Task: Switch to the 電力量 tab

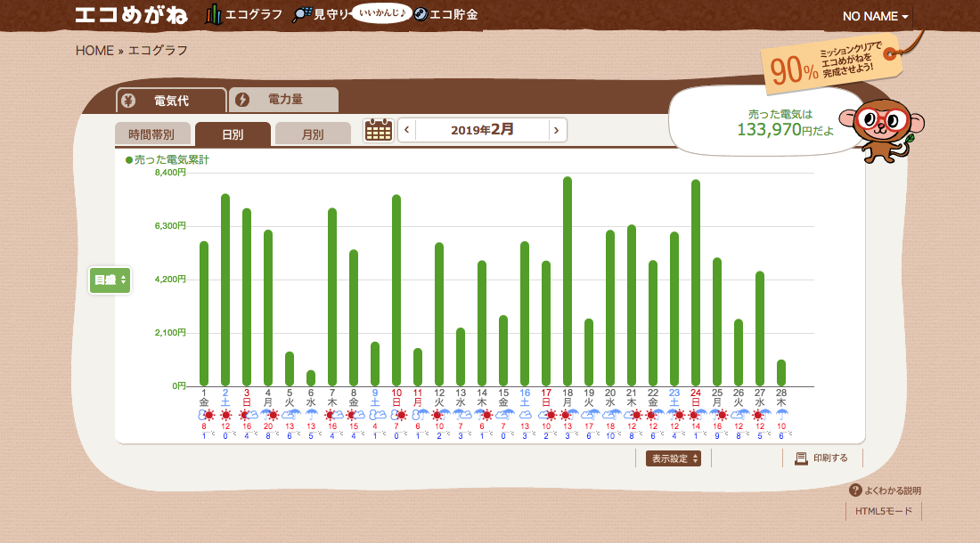Action: tap(283, 100)
